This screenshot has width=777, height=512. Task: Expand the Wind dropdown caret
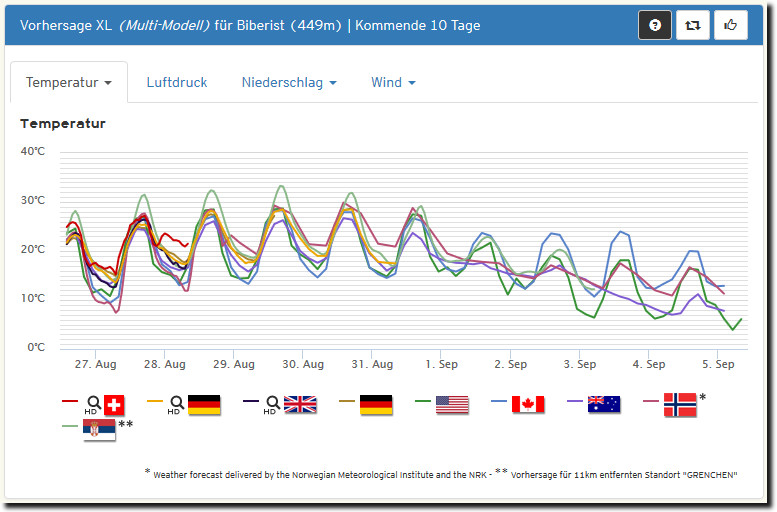412,83
